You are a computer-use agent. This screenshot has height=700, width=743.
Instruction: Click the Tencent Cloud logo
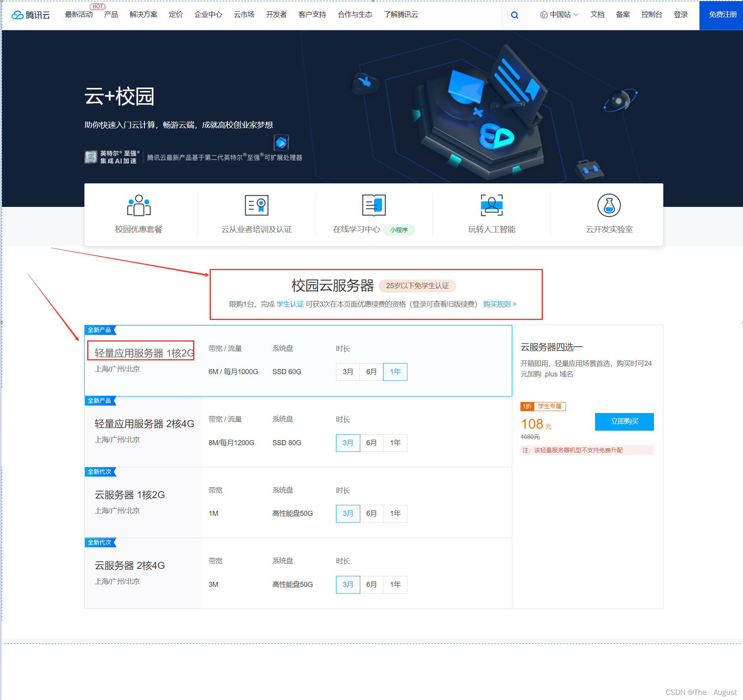click(x=31, y=15)
